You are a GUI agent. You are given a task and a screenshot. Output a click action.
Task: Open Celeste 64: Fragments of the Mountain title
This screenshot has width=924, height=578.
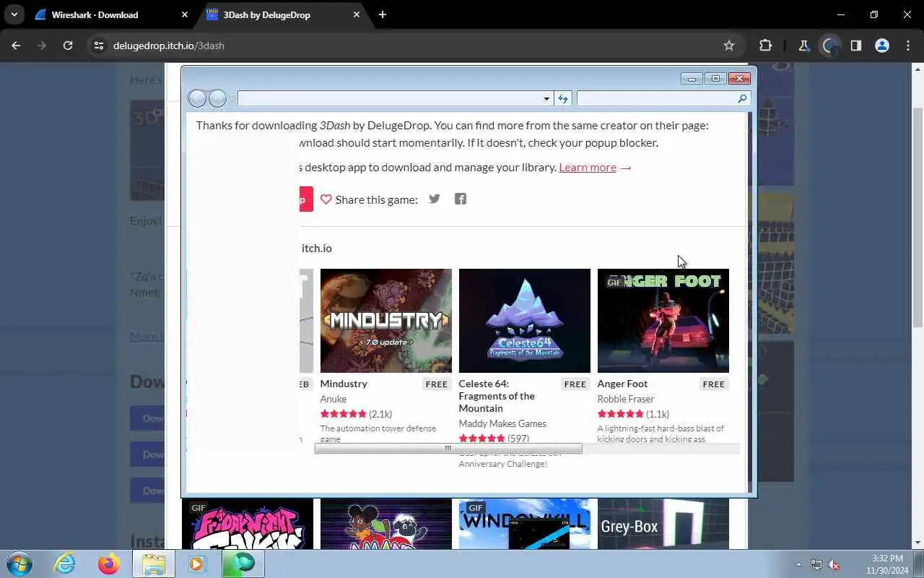click(x=497, y=396)
